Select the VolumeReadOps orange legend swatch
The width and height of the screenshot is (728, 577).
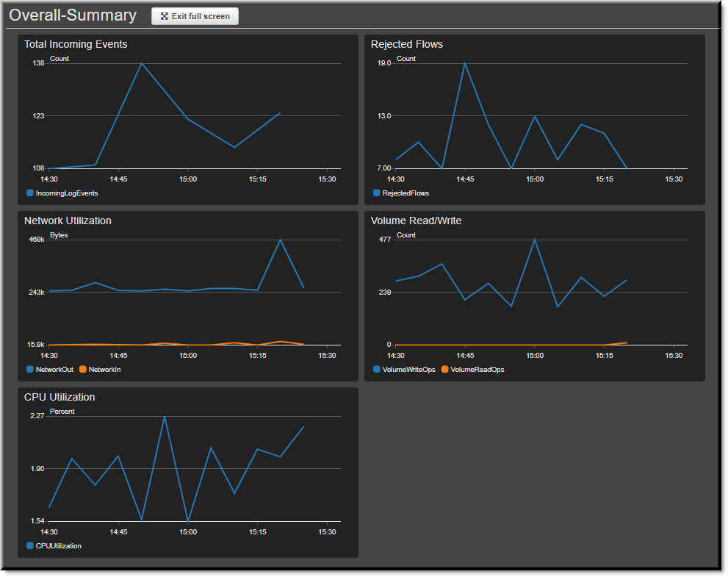point(444,369)
